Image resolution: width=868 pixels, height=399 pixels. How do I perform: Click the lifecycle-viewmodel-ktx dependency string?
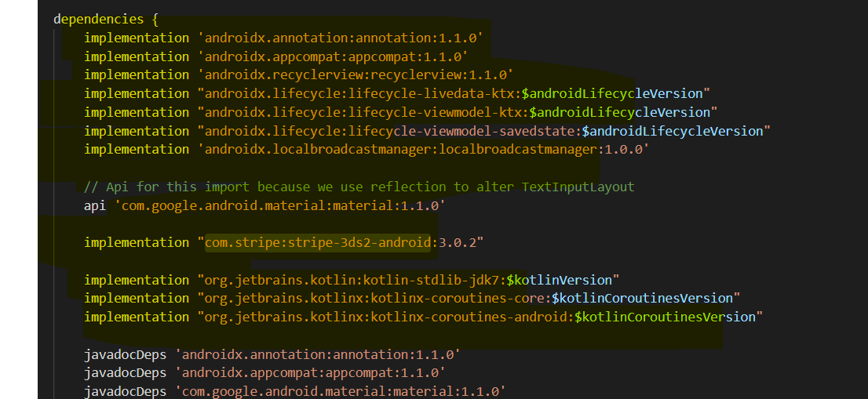click(x=363, y=112)
